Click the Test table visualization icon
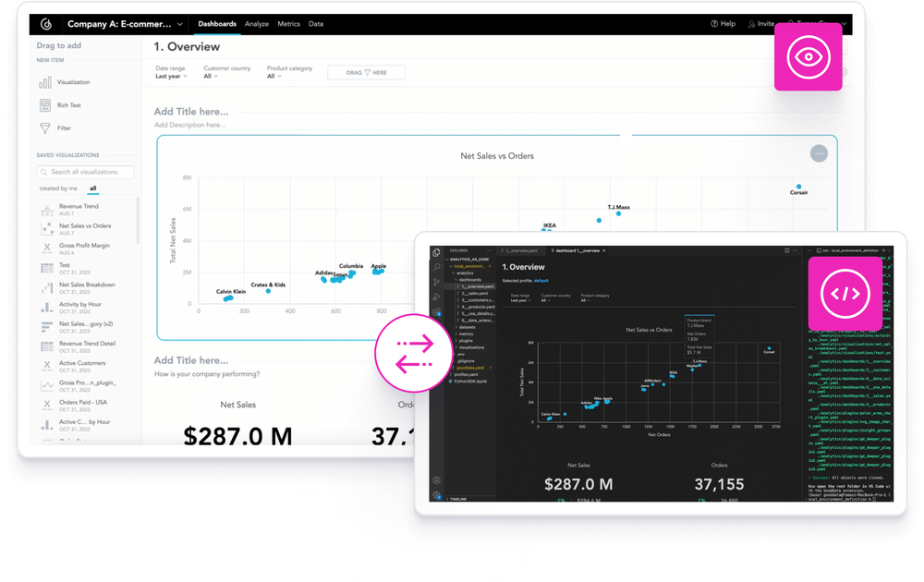Image resolution: width=924 pixels, height=582 pixels. (x=46, y=269)
